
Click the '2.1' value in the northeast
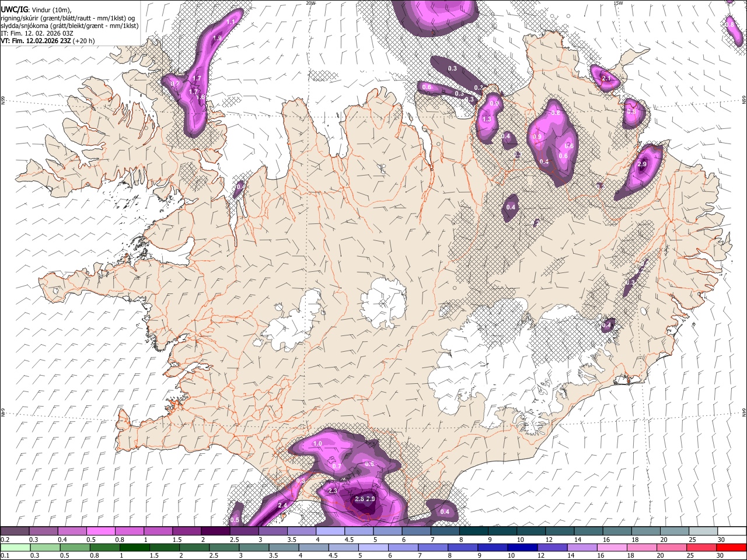click(606, 78)
